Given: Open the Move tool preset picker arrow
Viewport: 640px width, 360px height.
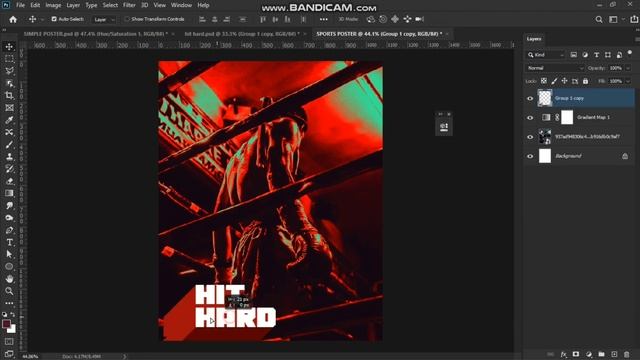Looking at the screenshot, I should tap(42, 19).
